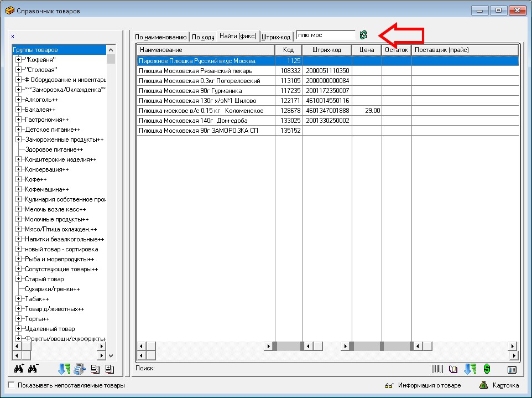Click the binoculars minus icon under groups tree
Screen dimensions: 532x398
(33, 369)
